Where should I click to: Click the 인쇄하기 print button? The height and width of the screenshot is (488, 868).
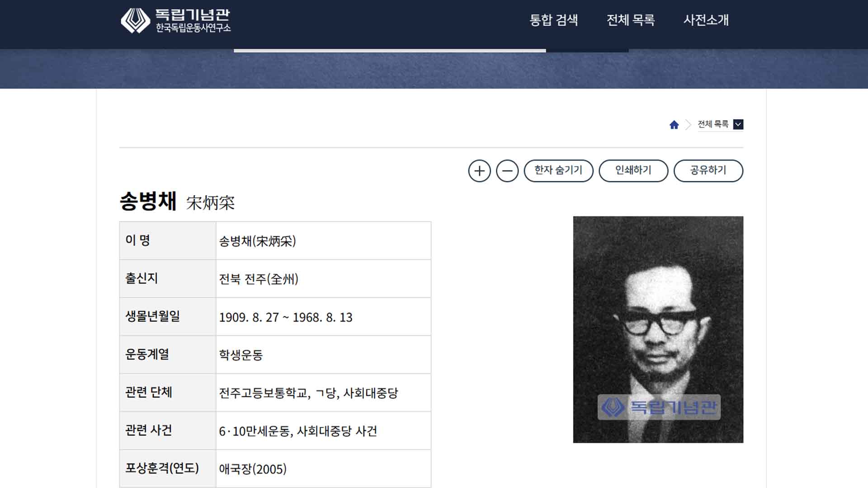tap(634, 171)
